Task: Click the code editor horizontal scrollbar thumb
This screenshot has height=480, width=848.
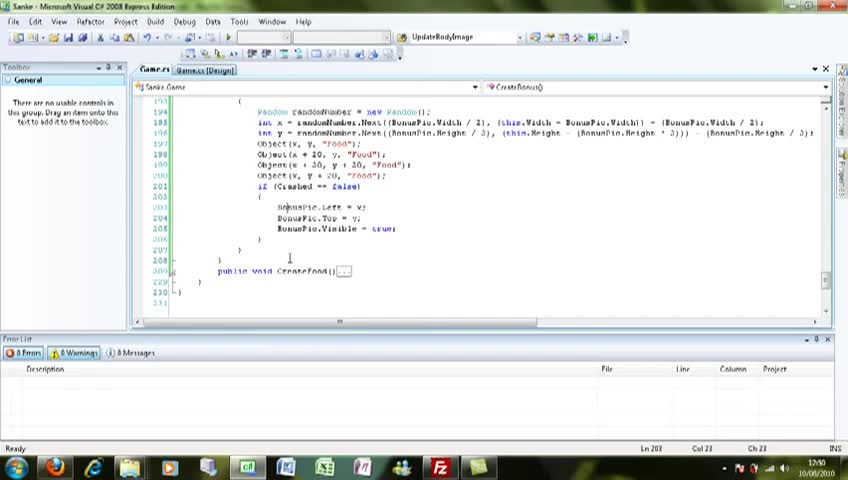Action: click(340, 322)
